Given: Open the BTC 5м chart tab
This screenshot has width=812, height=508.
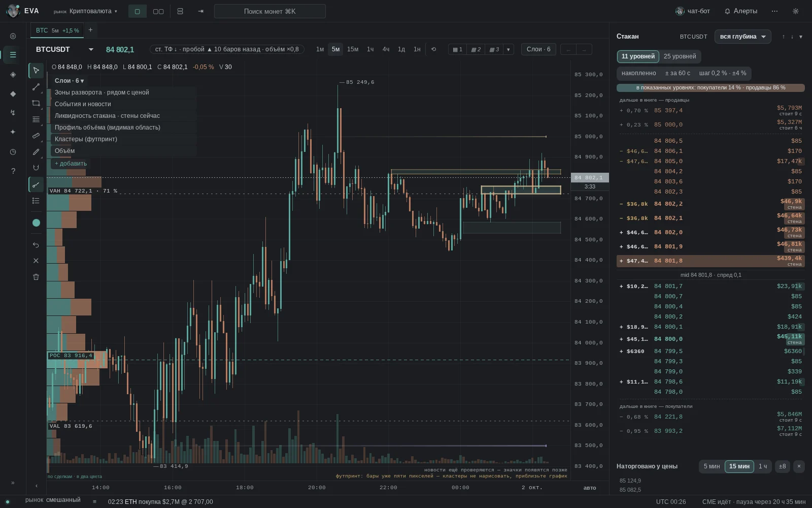Looking at the screenshot, I should point(57,30).
